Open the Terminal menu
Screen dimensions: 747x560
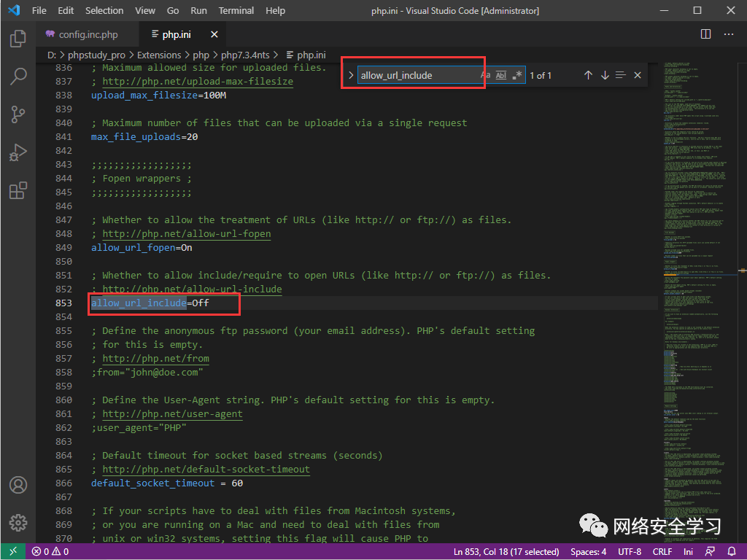(236, 10)
